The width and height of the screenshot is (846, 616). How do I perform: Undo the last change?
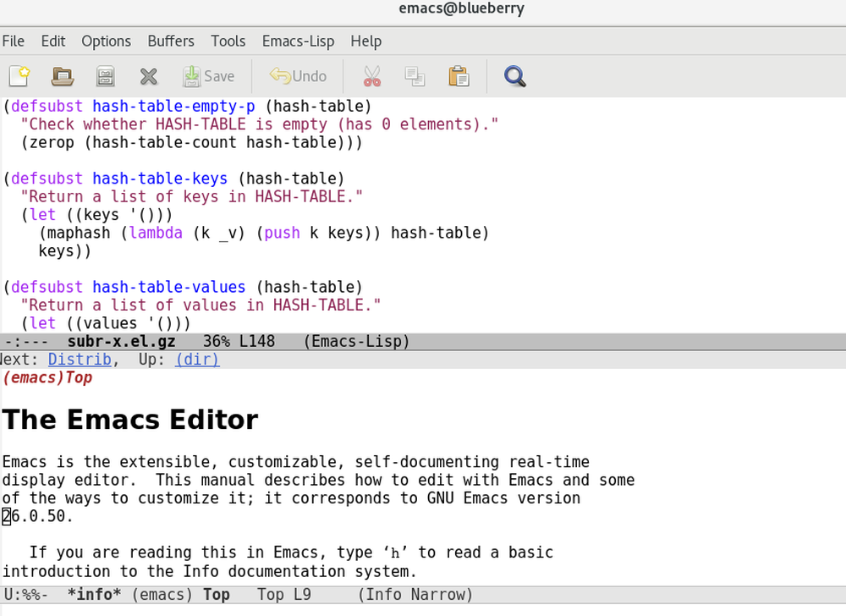[x=298, y=76]
